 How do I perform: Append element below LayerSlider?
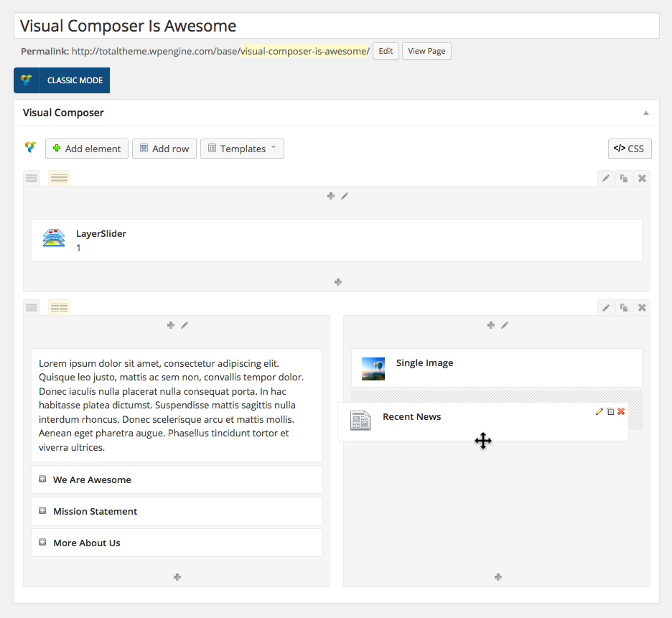point(338,282)
